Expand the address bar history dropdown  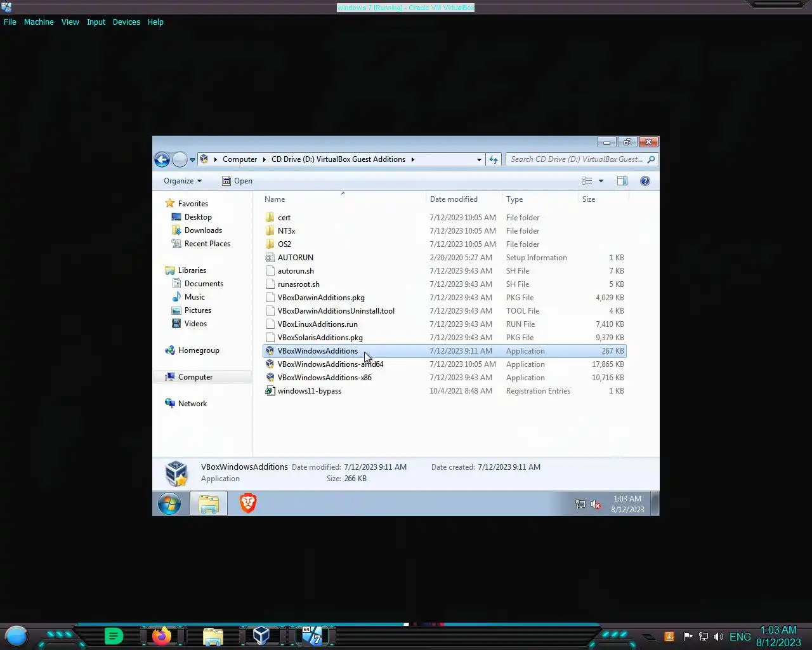point(479,159)
